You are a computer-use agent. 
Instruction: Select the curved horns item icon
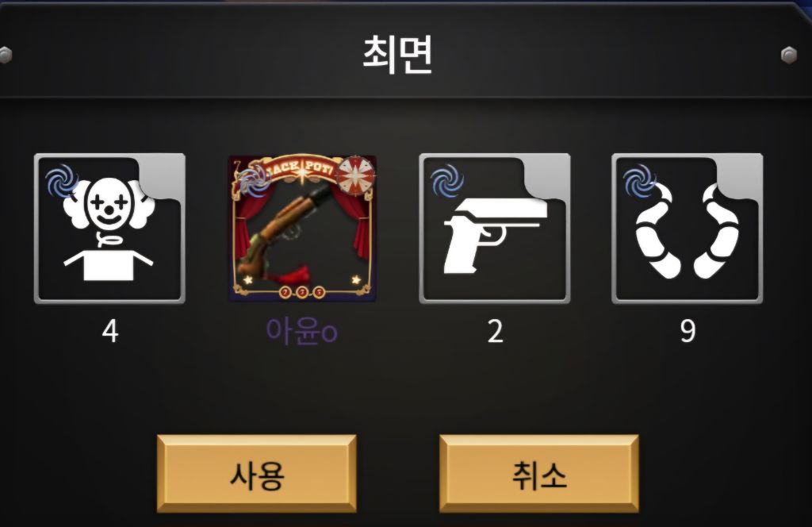click(688, 229)
